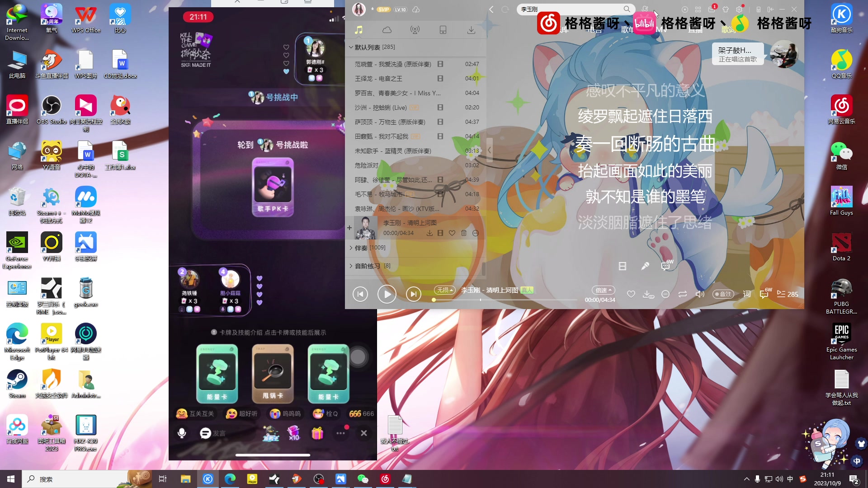
Task: Open the 285 play queue
Action: point(788,294)
